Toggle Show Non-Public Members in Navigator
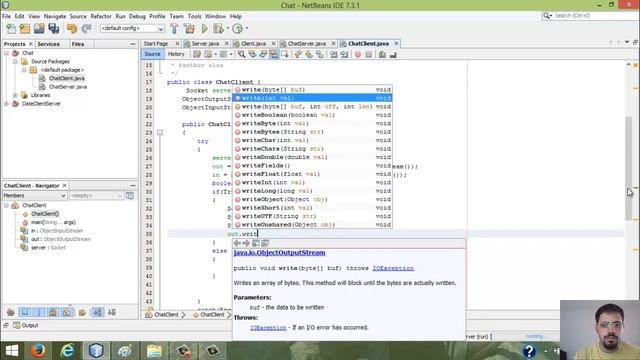Viewport: 640px width, 360px height. (x=53, y=313)
